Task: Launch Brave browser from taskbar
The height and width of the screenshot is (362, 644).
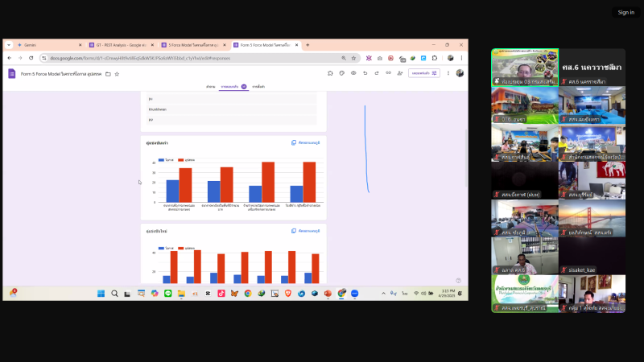Action: click(288, 294)
